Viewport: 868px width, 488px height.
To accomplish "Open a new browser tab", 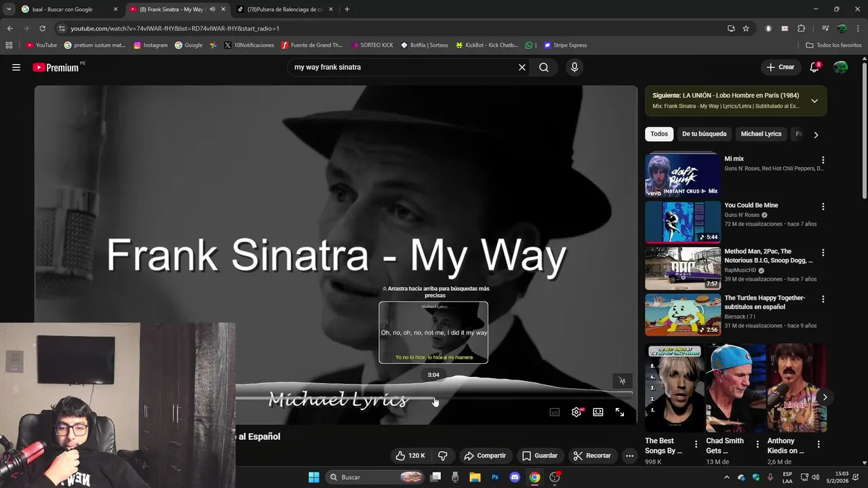I will pos(347,9).
